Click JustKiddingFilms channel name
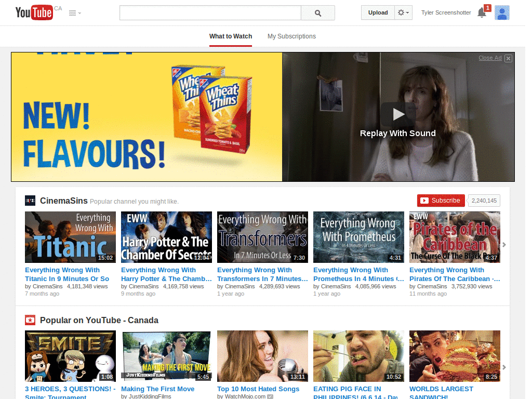 tap(150, 396)
